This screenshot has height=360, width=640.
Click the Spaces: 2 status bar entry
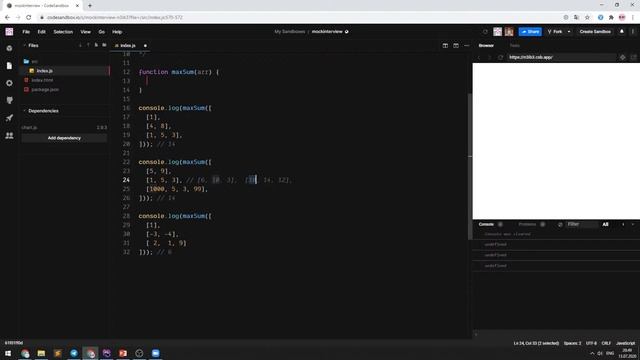click(x=572, y=343)
